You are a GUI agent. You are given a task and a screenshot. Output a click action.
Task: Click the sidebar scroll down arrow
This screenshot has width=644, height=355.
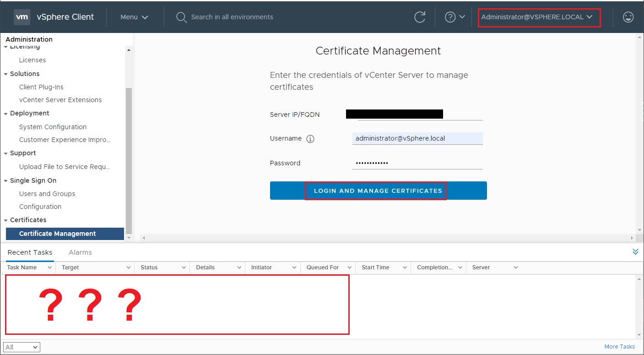click(129, 238)
